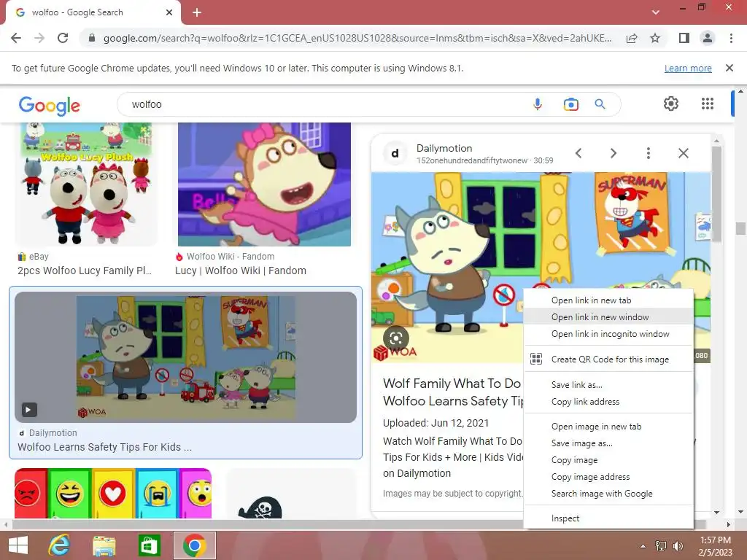Select Inspect from context menu
This screenshot has height=560, width=747.
click(x=608, y=518)
